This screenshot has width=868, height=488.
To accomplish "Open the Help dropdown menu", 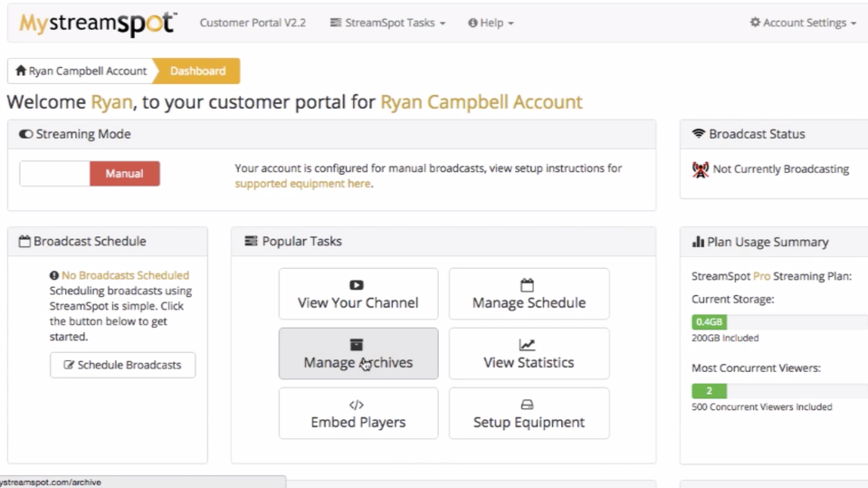I will coord(491,23).
